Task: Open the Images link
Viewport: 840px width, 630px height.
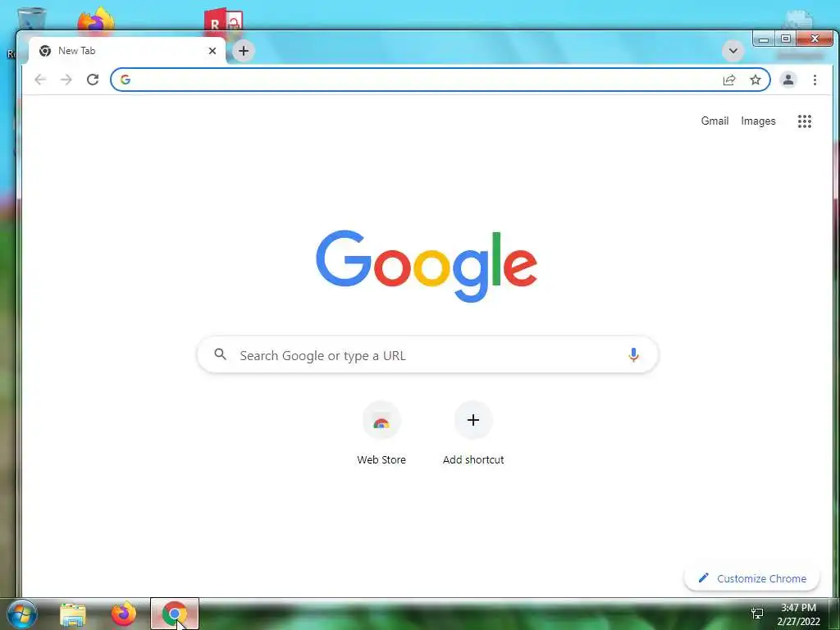Action: [758, 121]
